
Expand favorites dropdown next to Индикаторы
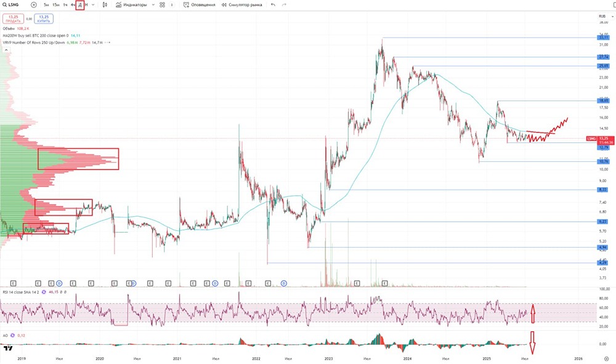point(153,5)
